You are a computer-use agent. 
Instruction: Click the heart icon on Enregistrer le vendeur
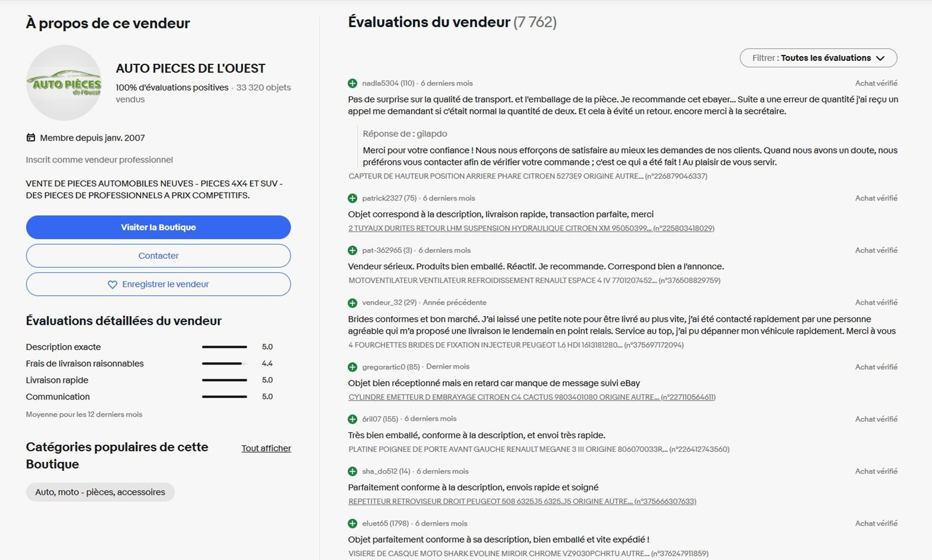click(112, 284)
